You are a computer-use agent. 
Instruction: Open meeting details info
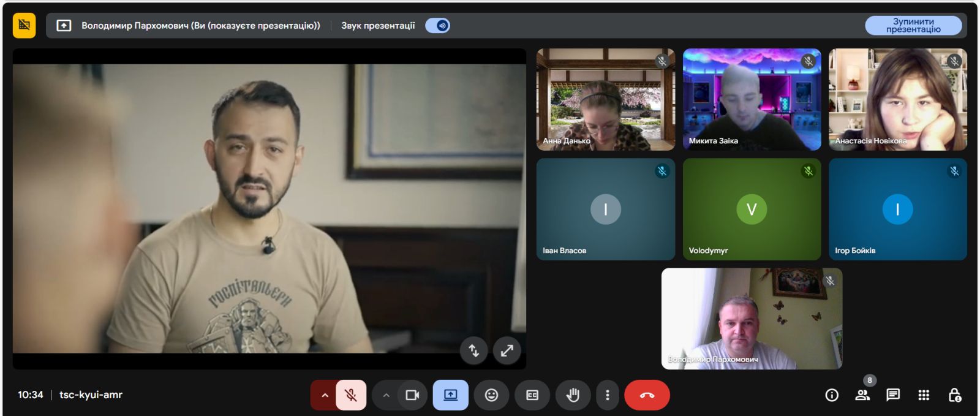[832, 395]
